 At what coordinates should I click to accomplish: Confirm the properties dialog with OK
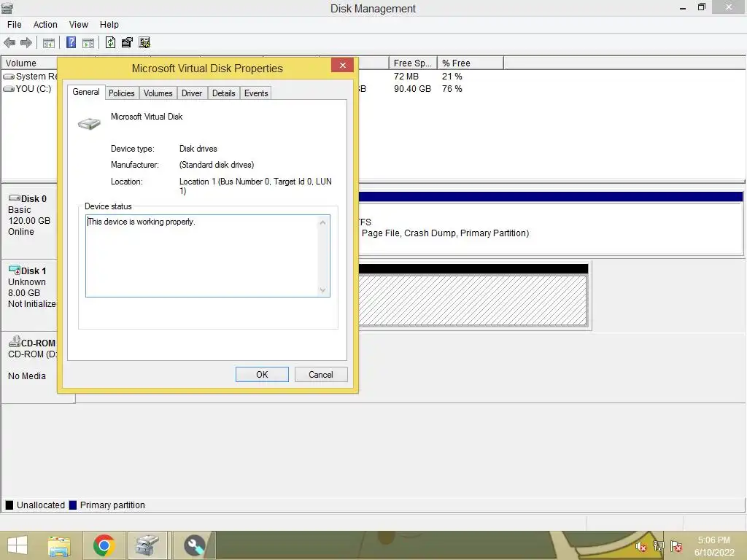coord(262,375)
